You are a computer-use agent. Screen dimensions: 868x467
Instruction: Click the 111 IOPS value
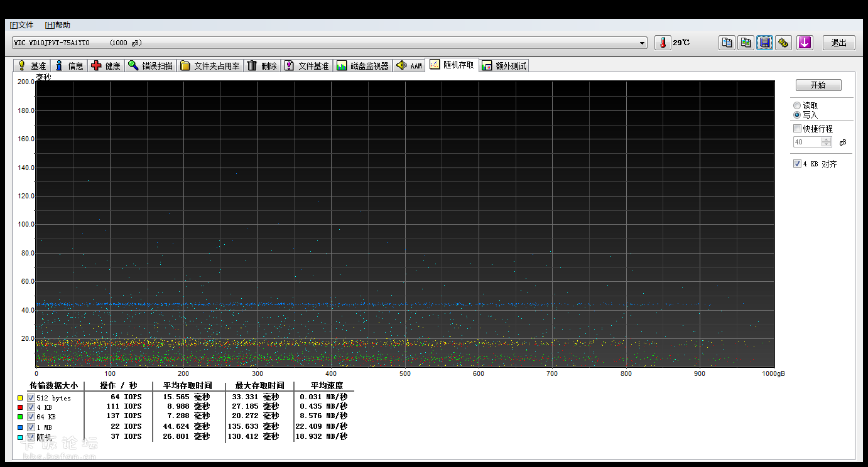pyautogui.click(x=124, y=406)
